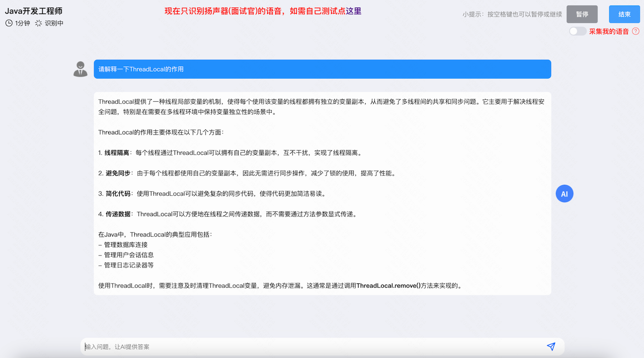Click the blue AI avatar icon
The image size is (644, 358).
[564, 193]
